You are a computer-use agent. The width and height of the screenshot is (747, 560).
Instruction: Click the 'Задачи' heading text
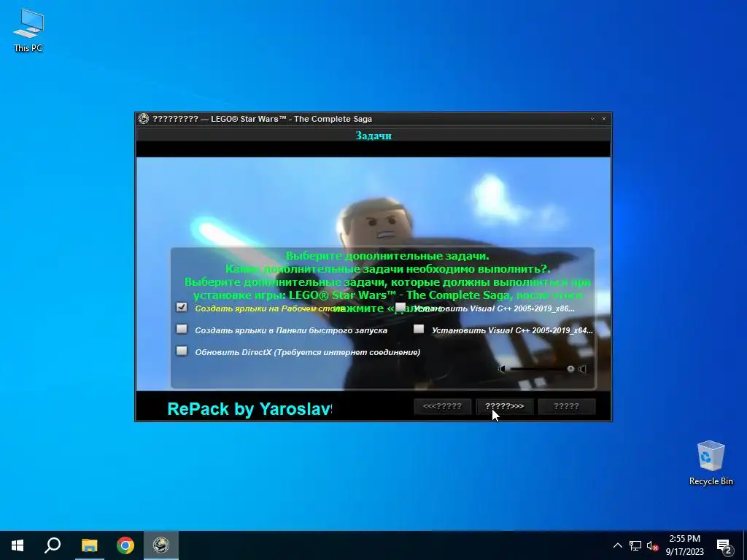373,136
